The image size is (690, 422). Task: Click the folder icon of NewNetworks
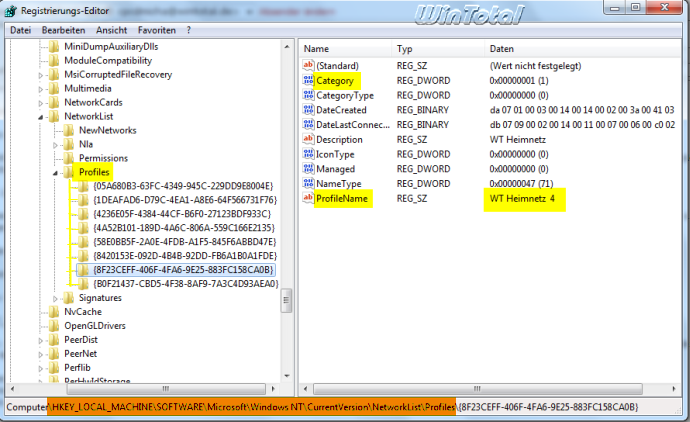coord(69,130)
